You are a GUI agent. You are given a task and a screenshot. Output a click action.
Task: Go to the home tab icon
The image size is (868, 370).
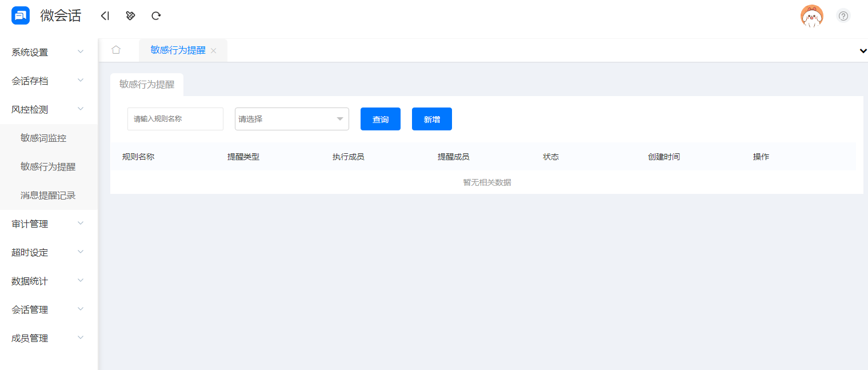coord(116,50)
